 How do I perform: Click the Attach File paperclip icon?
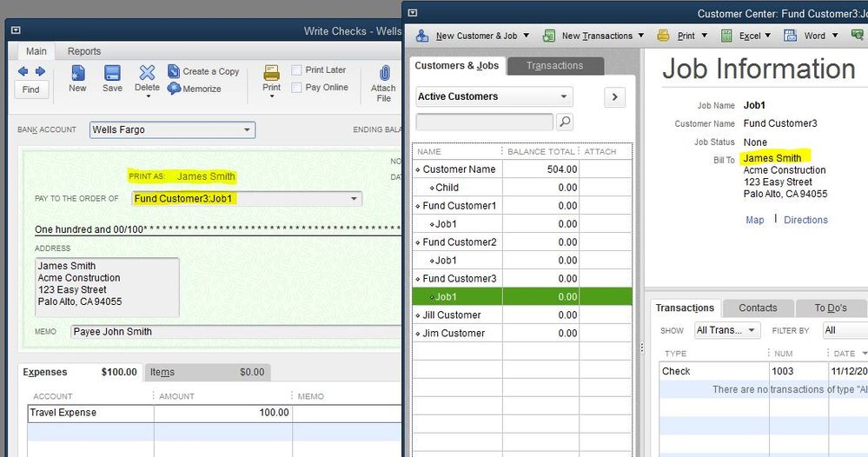(384, 72)
